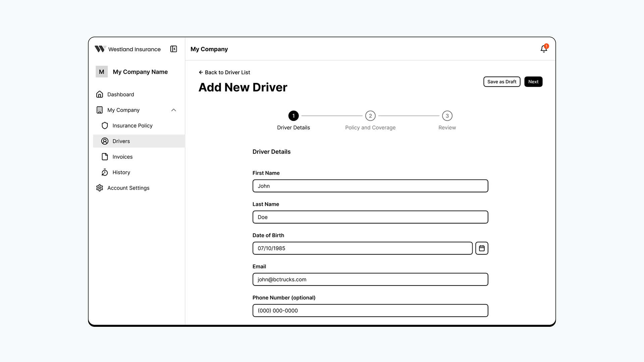Screen dimensions: 644x362
Task: Click the Date of Birth input field
Action: pos(363,248)
